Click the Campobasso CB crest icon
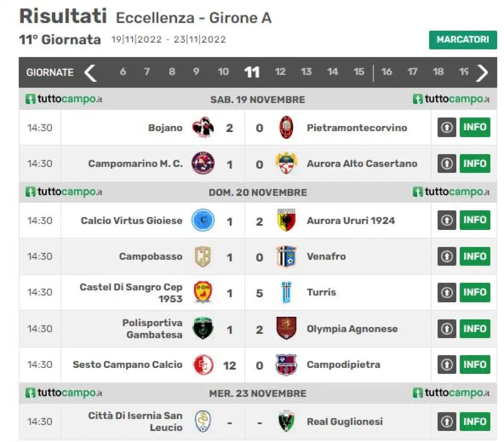504x442 pixels. pos(203,256)
